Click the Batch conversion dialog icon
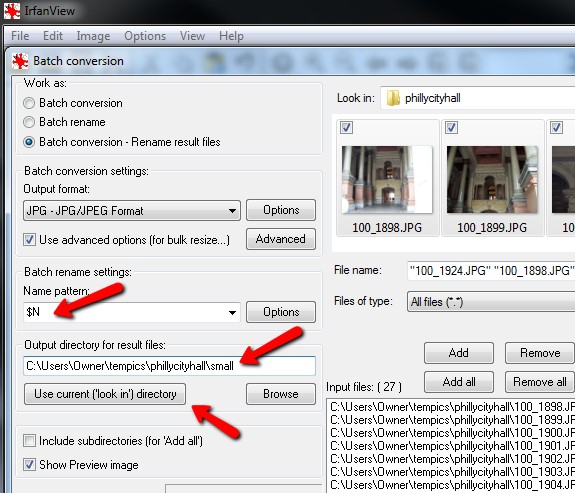 click(20, 61)
